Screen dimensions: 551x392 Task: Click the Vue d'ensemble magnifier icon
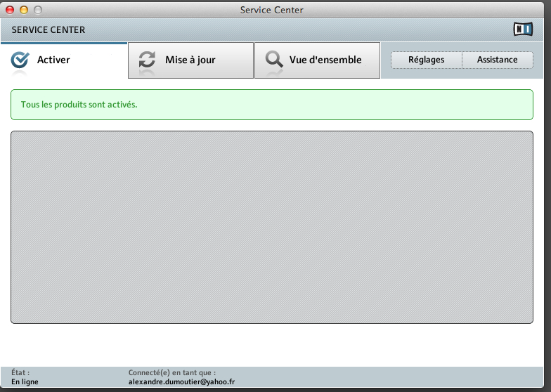274,59
